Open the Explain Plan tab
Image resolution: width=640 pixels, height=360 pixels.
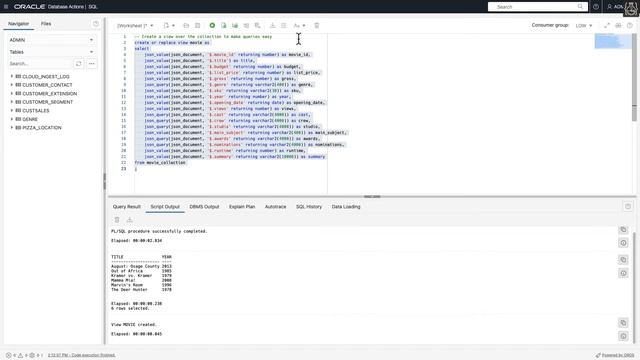click(x=242, y=207)
